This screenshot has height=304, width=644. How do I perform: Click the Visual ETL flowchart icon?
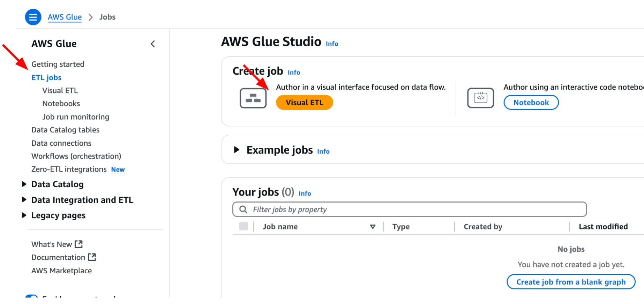click(253, 98)
